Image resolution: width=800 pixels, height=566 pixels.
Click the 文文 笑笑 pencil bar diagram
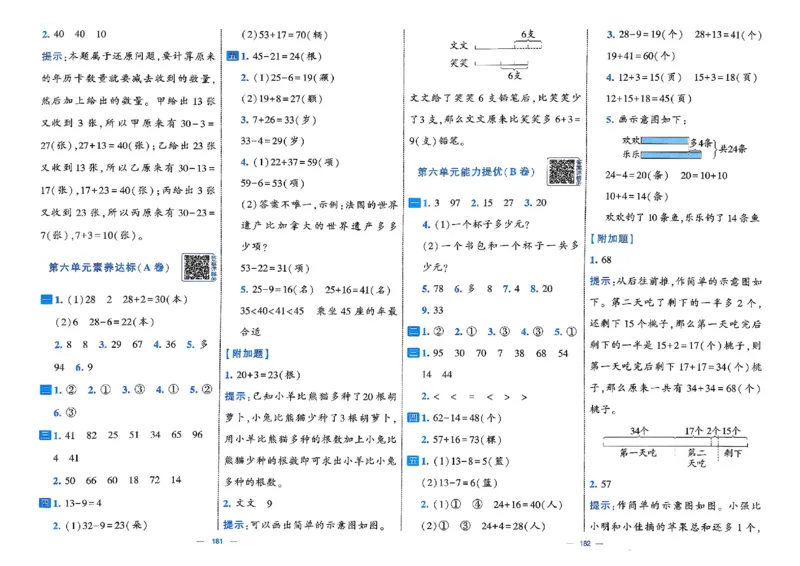click(x=495, y=55)
